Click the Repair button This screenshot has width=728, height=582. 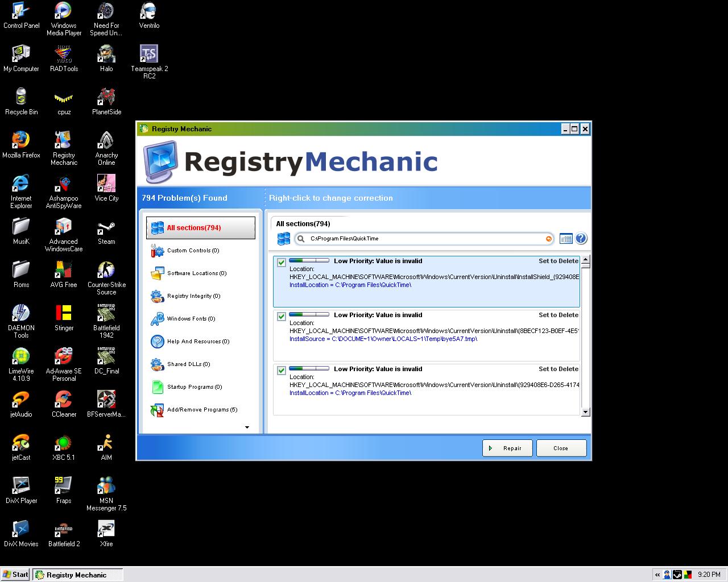(507, 448)
